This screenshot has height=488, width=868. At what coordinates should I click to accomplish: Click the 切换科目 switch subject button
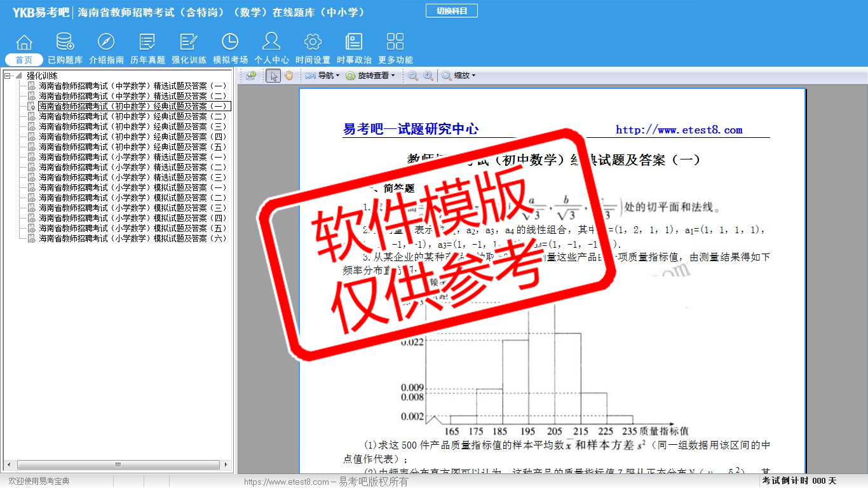coord(452,11)
